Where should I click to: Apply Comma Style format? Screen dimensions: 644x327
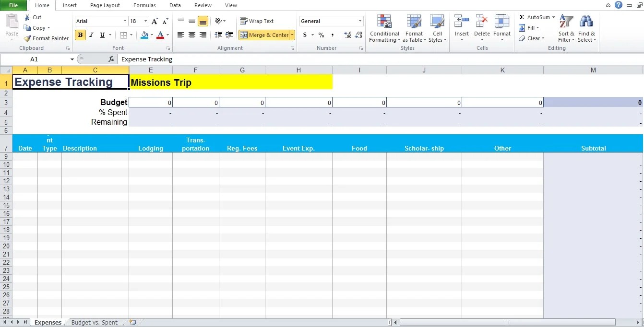tap(333, 35)
